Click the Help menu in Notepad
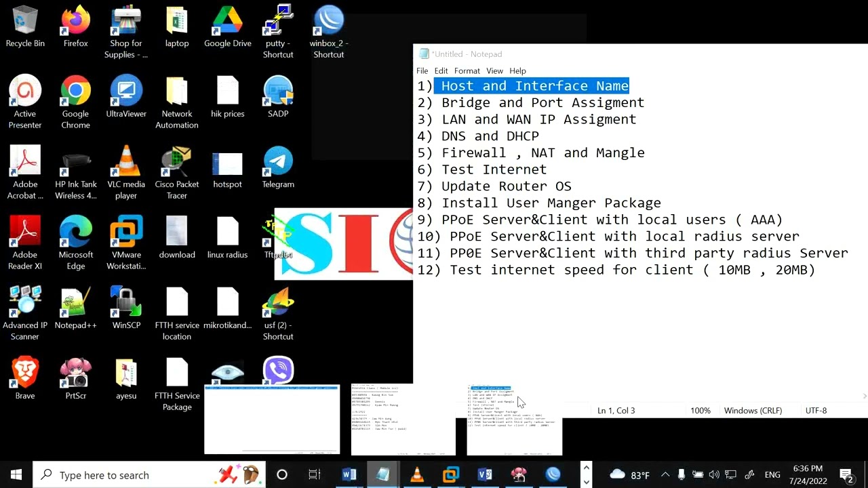Screen dimensions: 868x488 point(517,70)
